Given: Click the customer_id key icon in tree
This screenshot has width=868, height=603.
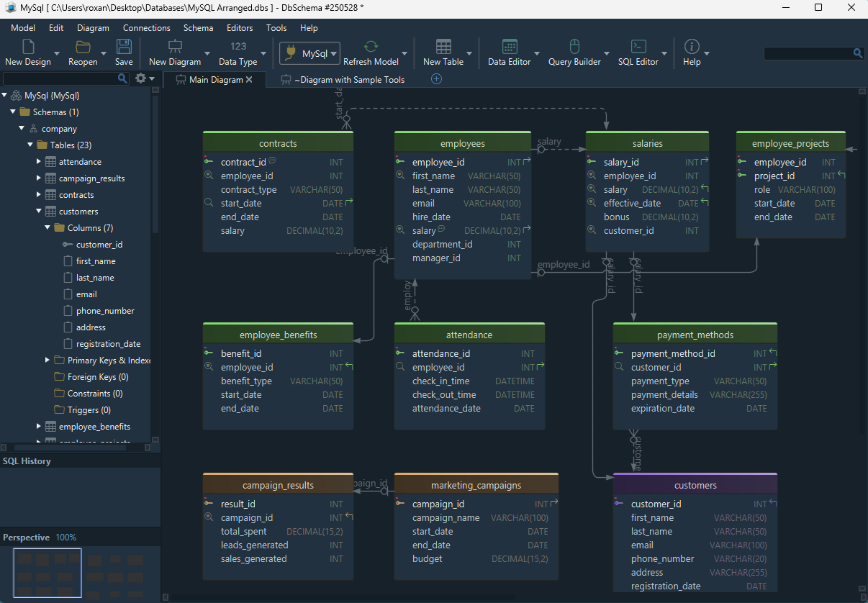Looking at the screenshot, I should point(68,245).
